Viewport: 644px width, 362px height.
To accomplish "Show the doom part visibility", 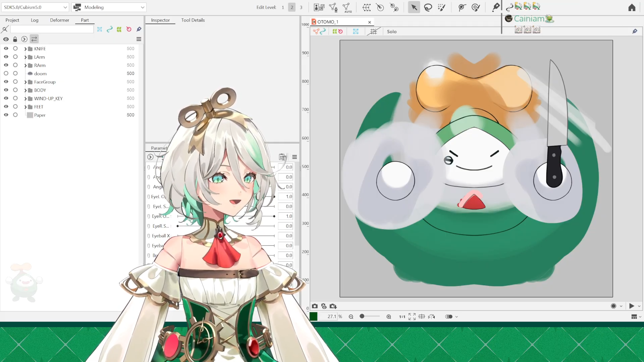I will (x=6, y=73).
